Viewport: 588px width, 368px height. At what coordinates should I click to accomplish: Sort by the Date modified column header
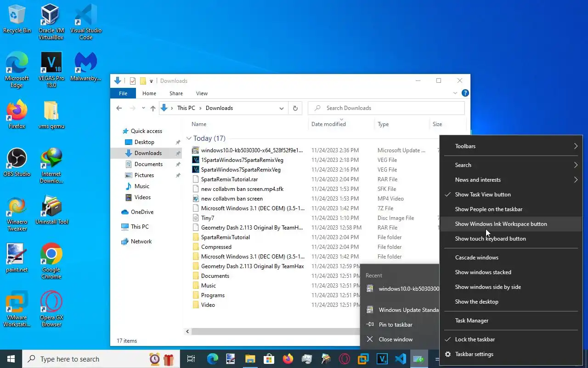tap(341, 124)
